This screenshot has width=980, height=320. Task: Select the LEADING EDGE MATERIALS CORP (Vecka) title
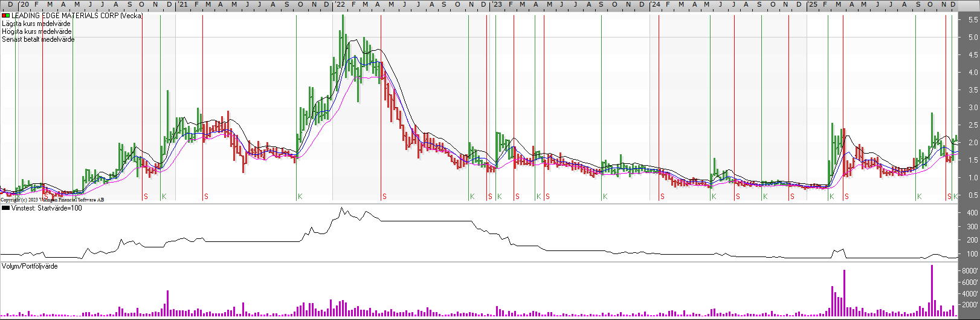[x=77, y=16]
